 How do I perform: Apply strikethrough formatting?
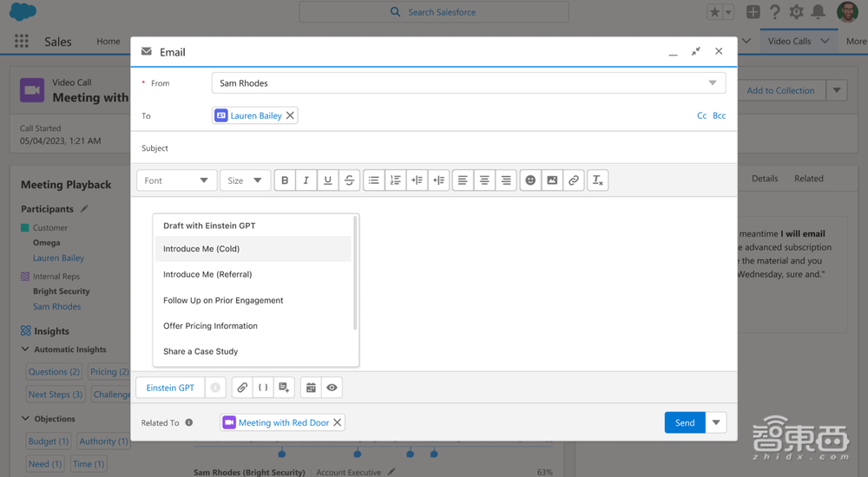[x=349, y=180]
